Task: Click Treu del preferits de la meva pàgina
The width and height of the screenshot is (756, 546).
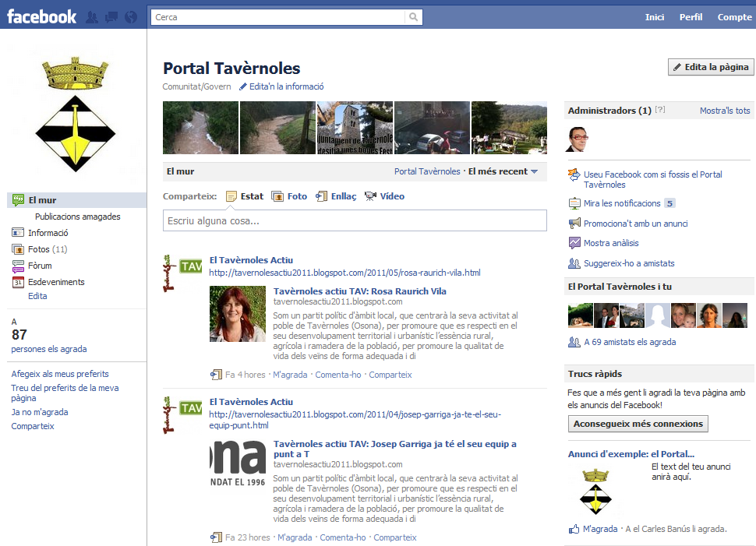Action: coord(65,393)
